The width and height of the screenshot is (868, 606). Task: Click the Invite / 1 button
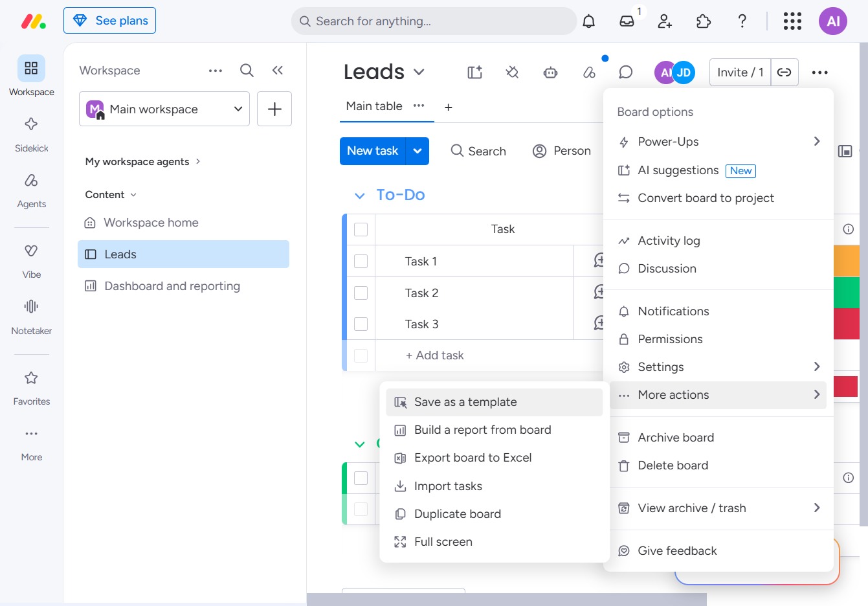pos(740,73)
